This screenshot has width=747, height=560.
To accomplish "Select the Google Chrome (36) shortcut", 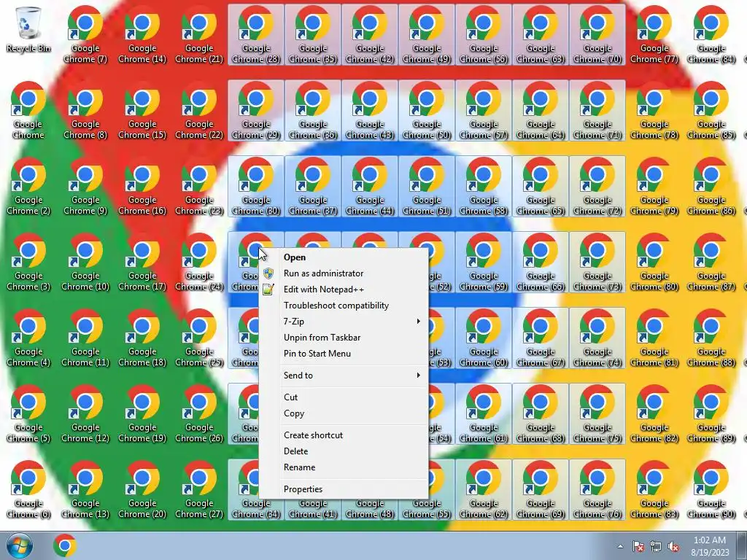I will pos(313,111).
